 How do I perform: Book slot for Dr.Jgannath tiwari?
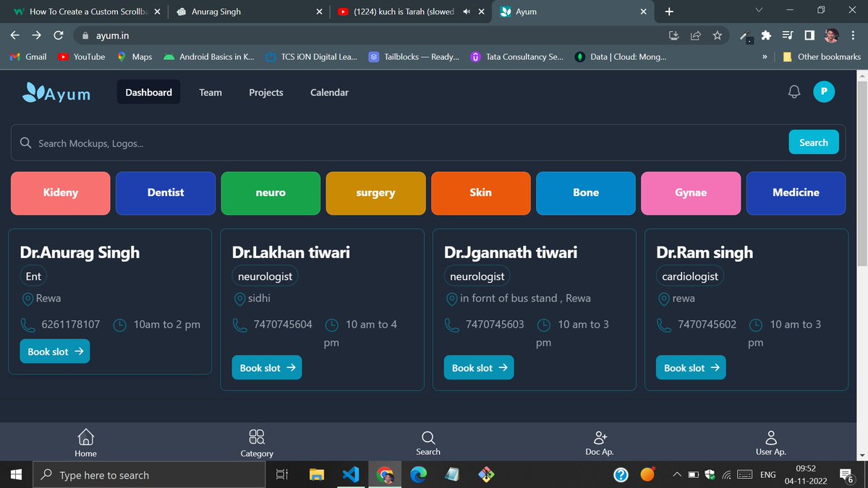pos(479,367)
